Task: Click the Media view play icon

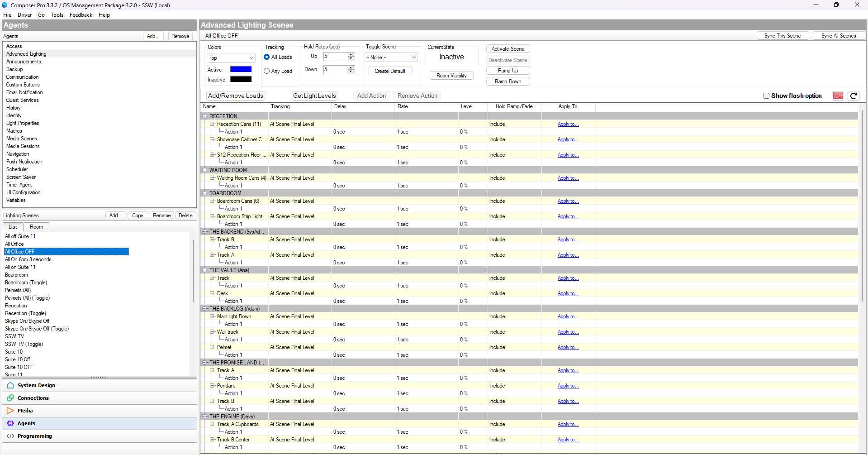Action: pyautogui.click(x=10, y=411)
